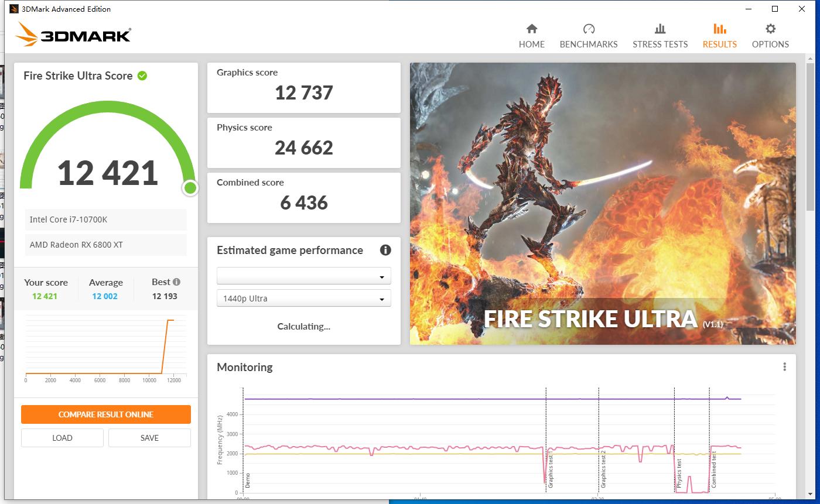This screenshot has height=504, width=820.
Task: Click Compare Result Online button
Action: (106, 414)
